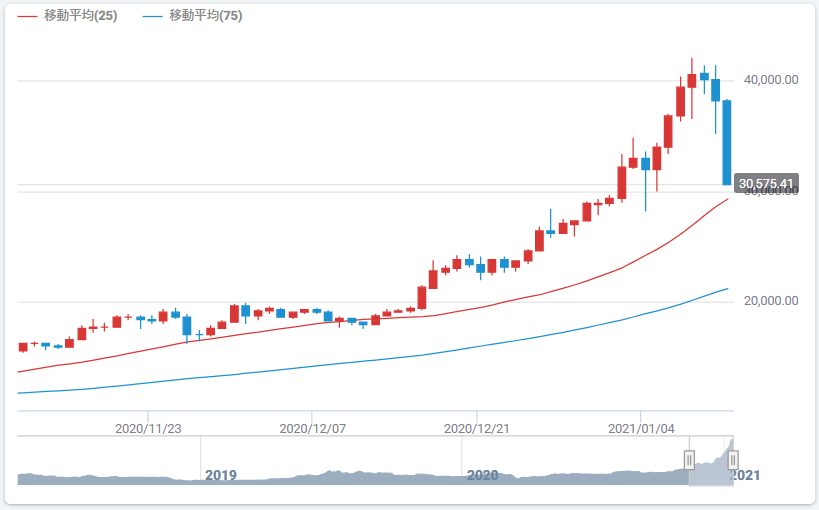Click the 2021 label in the navigator
The image size is (819, 510).
point(744,475)
